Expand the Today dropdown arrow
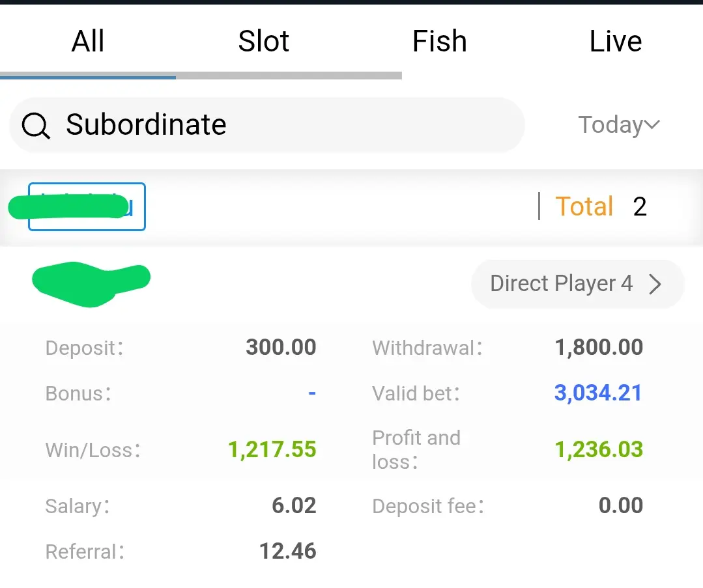 [652, 124]
